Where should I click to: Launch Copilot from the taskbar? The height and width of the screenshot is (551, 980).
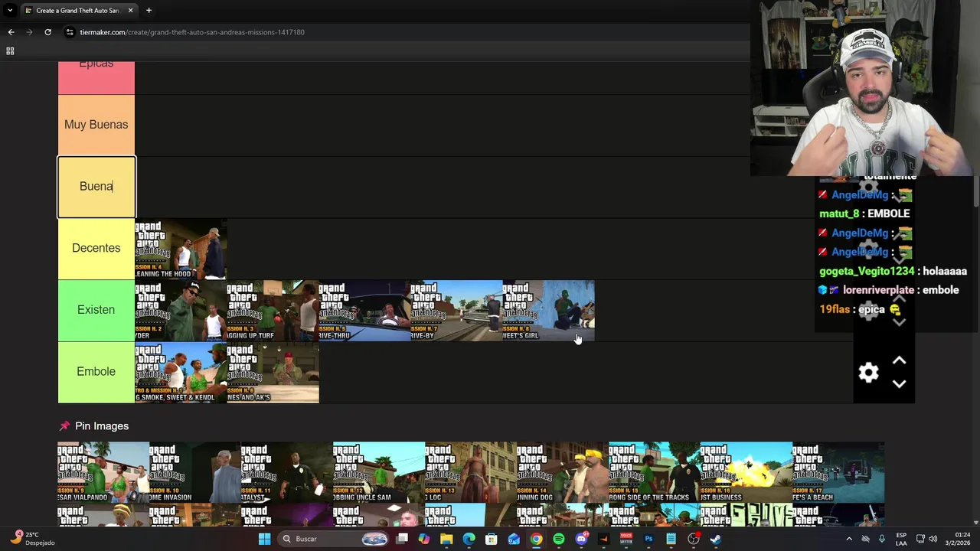point(424,539)
